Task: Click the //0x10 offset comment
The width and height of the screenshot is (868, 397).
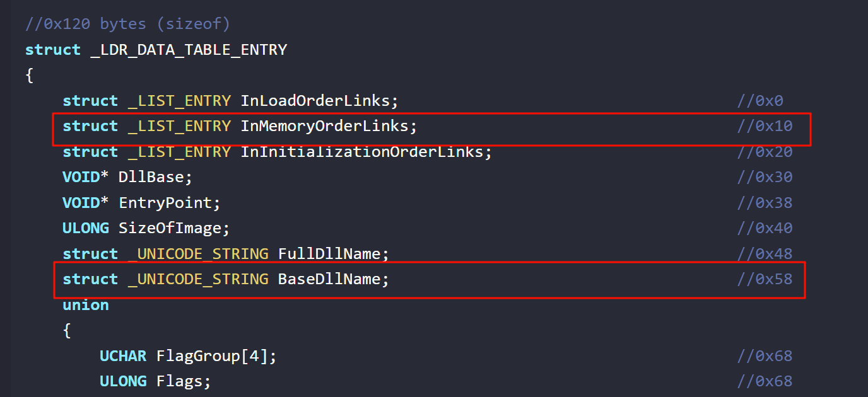Action: 765,126
